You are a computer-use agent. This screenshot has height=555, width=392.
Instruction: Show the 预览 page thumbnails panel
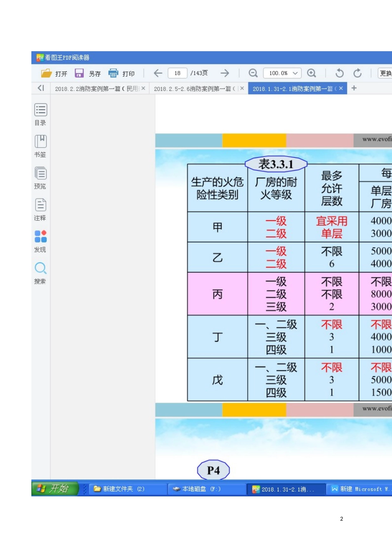click(x=40, y=178)
